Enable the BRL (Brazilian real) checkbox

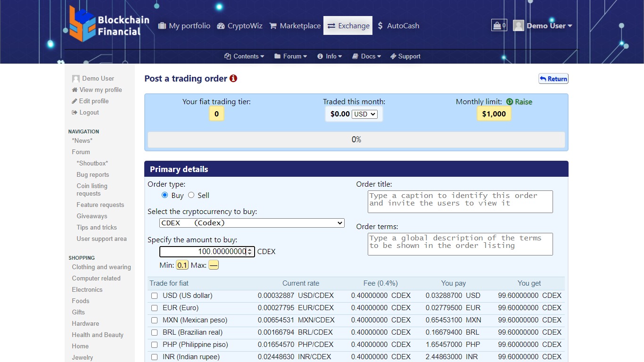pos(155,333)
